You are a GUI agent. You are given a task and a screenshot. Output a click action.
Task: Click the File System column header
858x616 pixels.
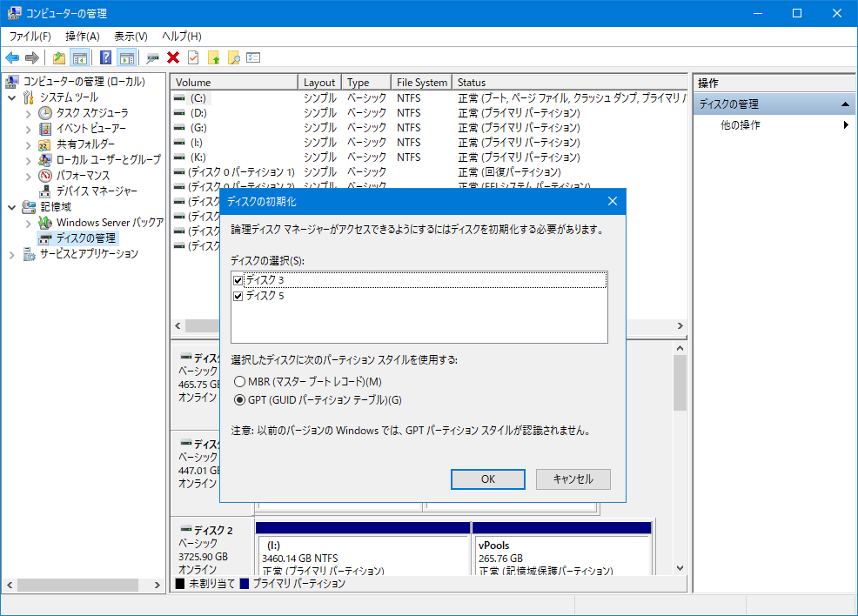point(421,82)
